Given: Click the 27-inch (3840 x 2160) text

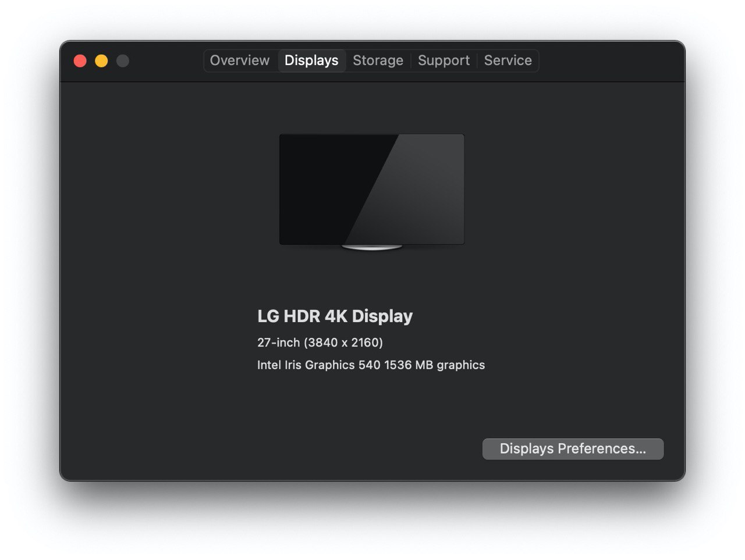Looking at the screenshot, I should tap(320, 343).
